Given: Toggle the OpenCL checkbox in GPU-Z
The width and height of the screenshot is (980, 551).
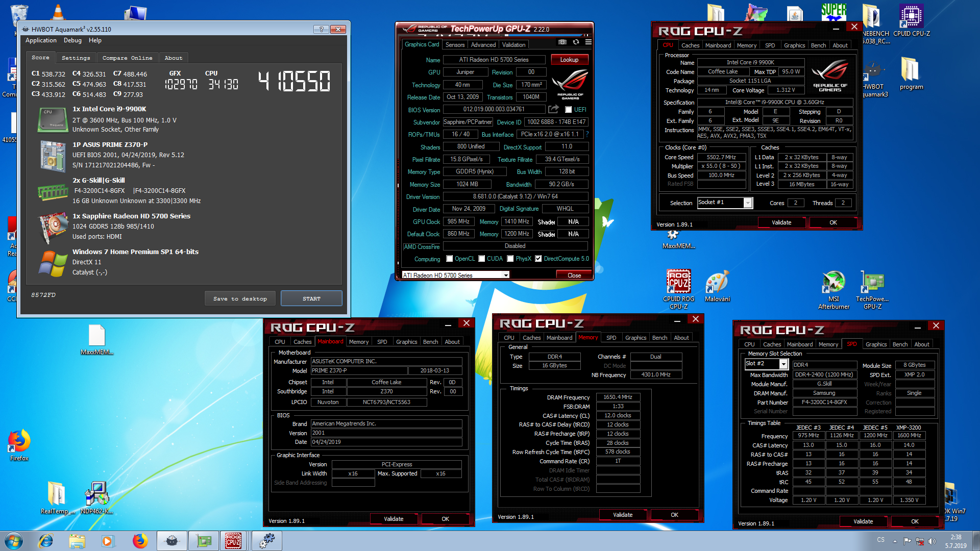Looking at the screenshot, I should pyautogui.click(x=449, y=259).
